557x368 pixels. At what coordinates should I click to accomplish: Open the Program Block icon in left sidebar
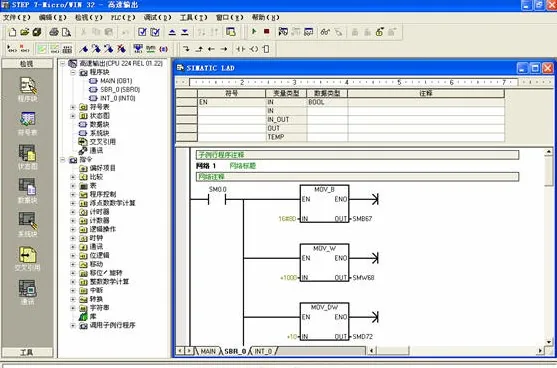27,89
